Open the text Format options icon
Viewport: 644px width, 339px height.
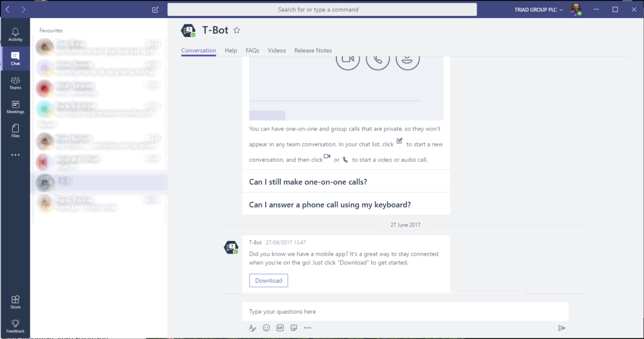[252, 328]
